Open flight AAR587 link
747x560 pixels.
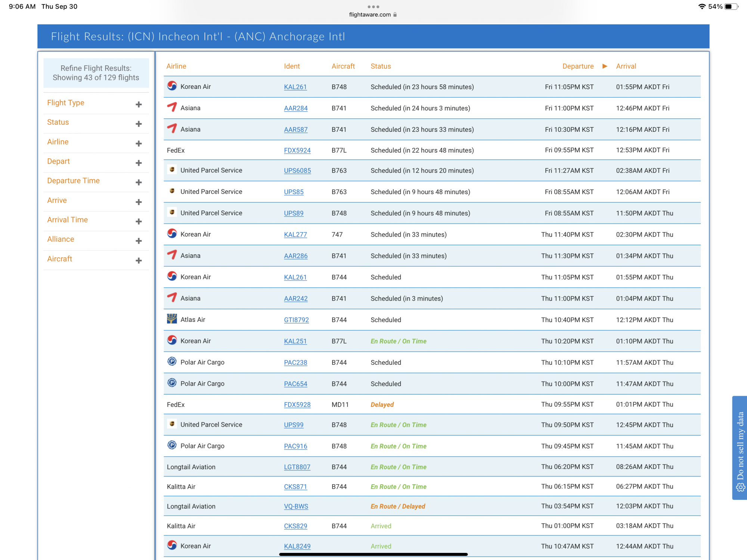coord(295,130)
